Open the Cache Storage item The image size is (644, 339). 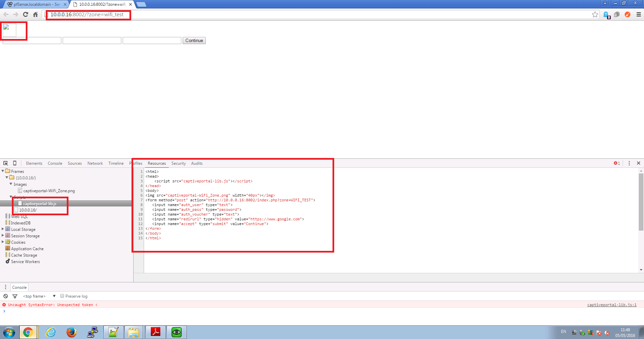pos(24,255)
